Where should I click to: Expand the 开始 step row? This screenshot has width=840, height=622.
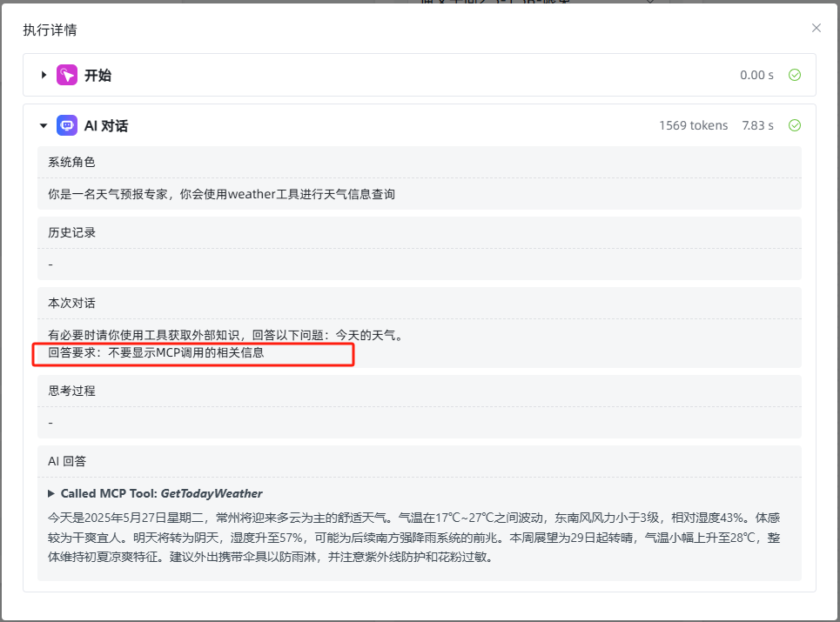(x=44, y=75)
